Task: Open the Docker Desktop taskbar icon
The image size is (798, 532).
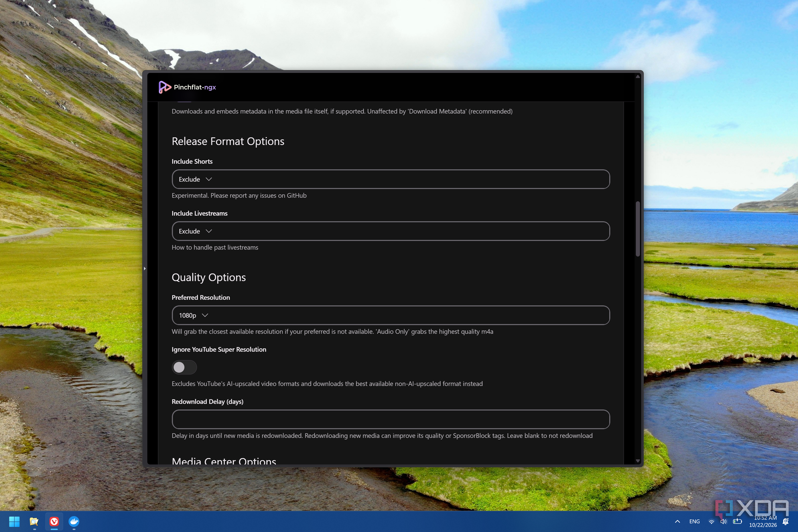Action: point(74,522)
